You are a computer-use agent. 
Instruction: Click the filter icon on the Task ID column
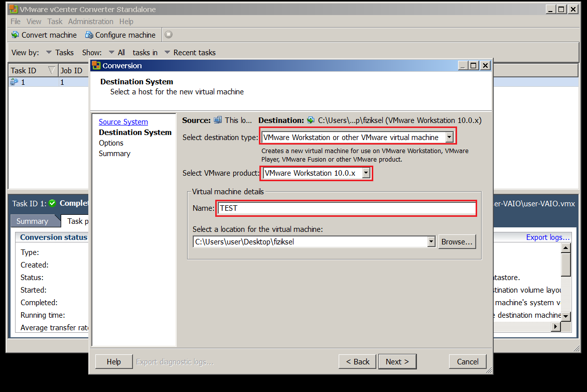pos(52,70)
